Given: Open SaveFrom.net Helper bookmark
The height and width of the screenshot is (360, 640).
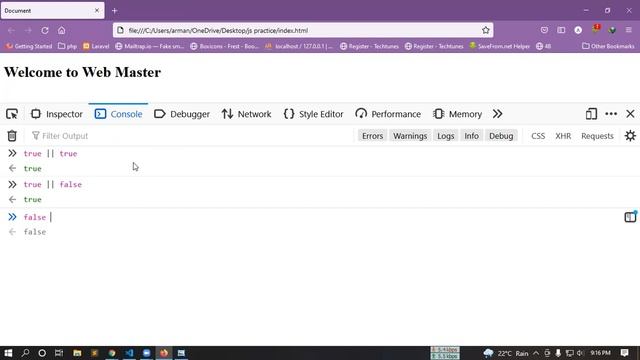Looking at the screenshot, I should (x=500, y=46).
